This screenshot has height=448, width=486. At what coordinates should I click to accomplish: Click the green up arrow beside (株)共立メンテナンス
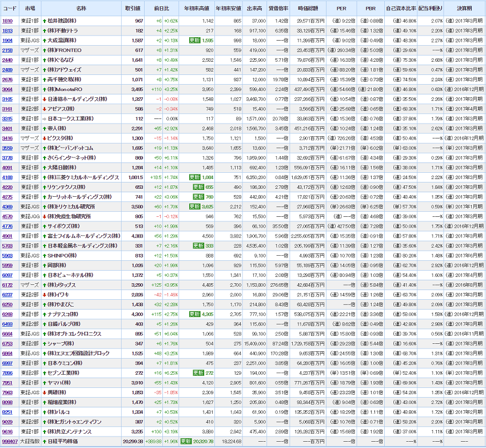pos(45,431)
